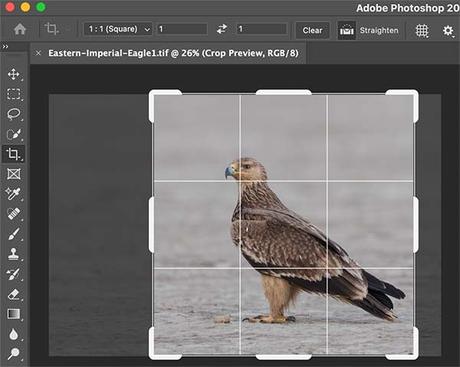
Task: Click the left-middle crop edge handle
Action: (151, 224)
